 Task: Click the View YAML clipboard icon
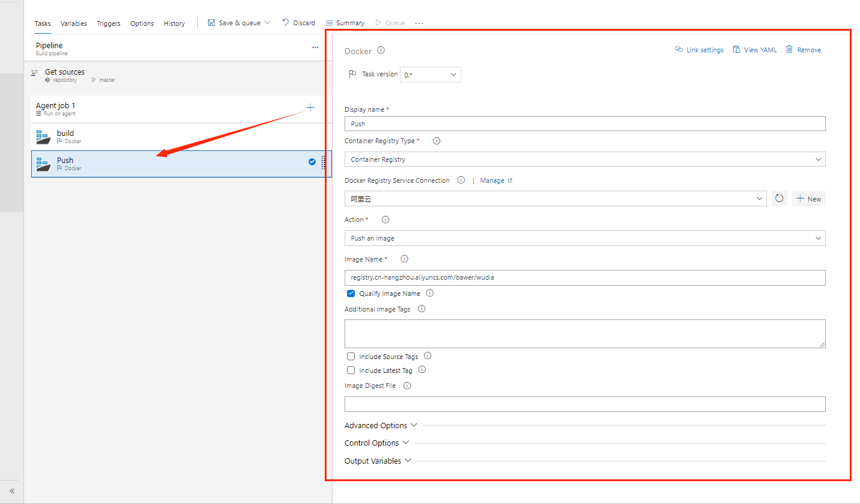click(x=736, y=49)
